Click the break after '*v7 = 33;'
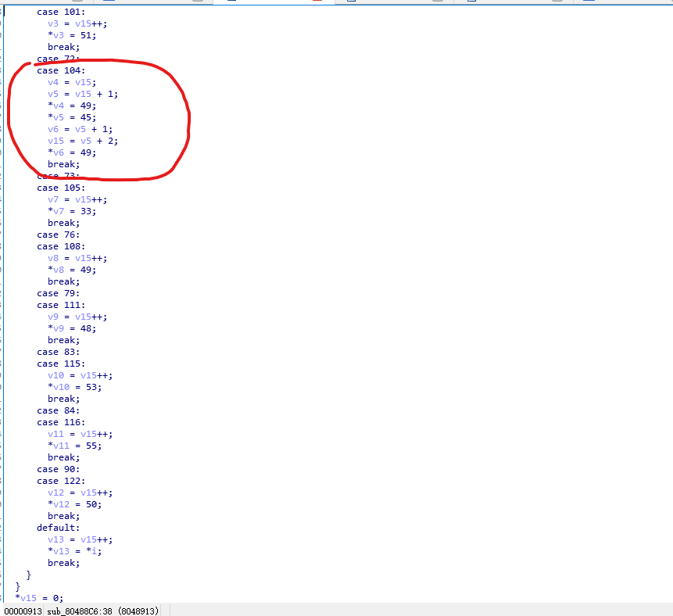 pyautogui.click(x=63, y=223)
